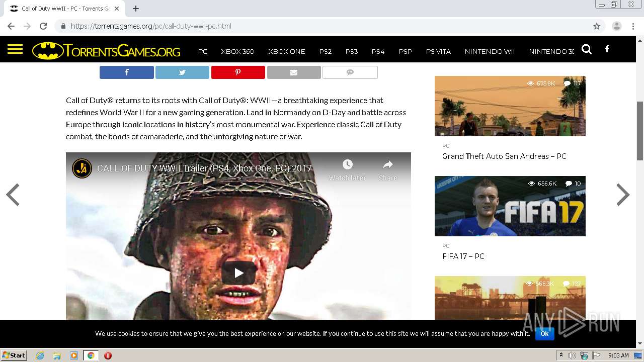
Task: Open media player from taskbar
Action: (74, 355)
